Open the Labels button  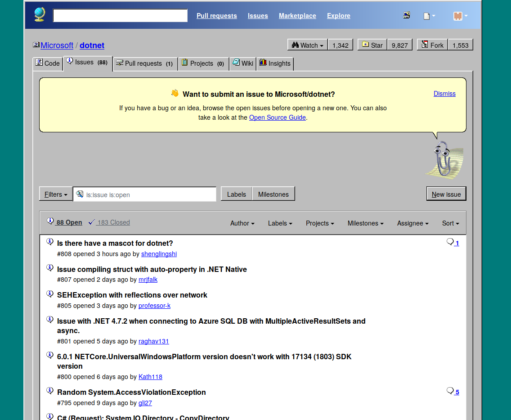pos(236,194)
